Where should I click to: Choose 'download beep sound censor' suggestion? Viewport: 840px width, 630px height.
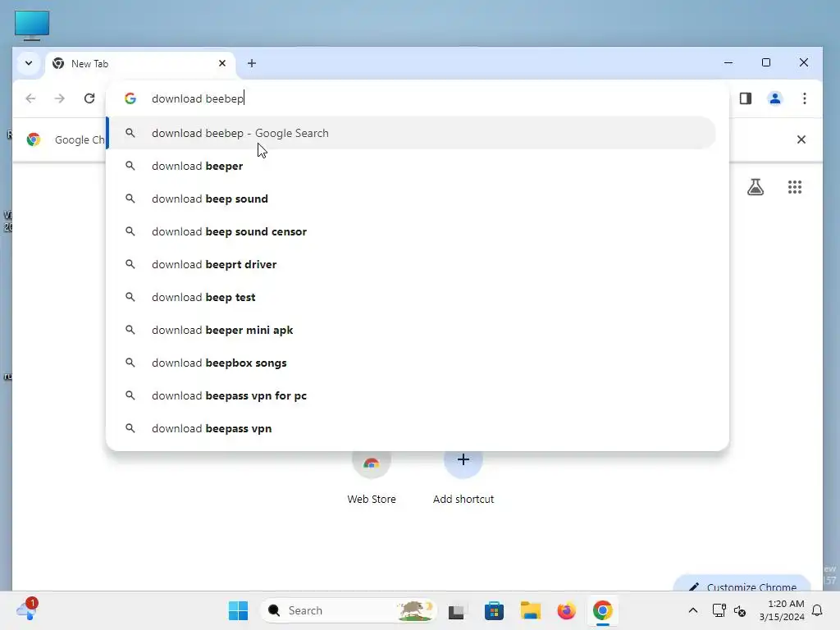[412, 231]
